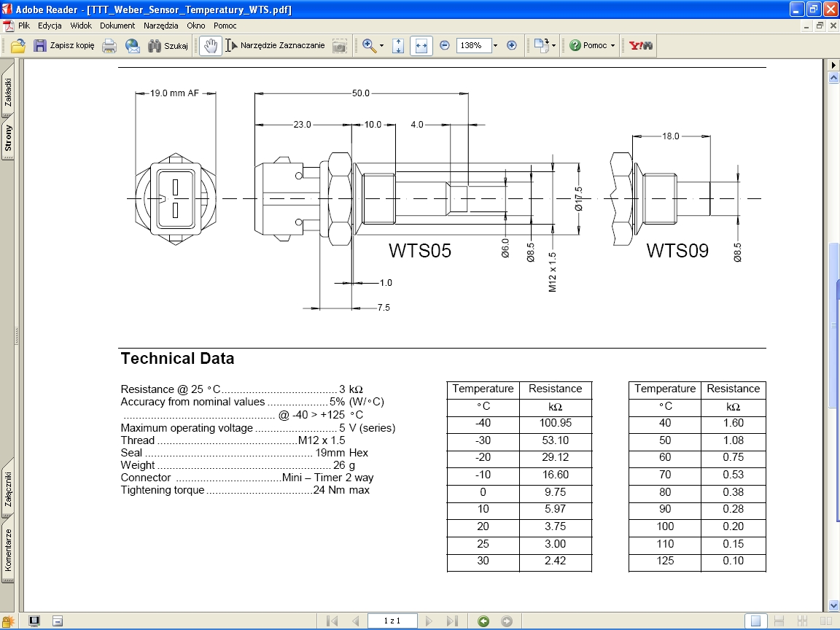Minimize the document window in menu bar

click(807, 26)
